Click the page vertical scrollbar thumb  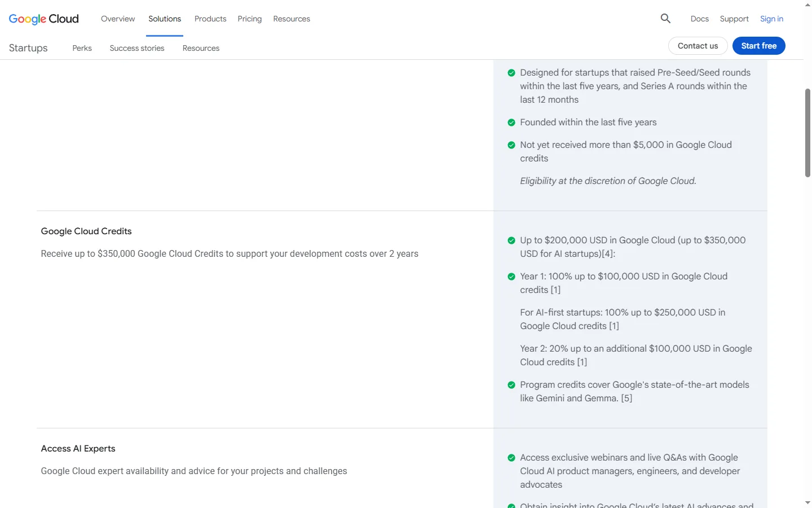click(x=807, y=133)
